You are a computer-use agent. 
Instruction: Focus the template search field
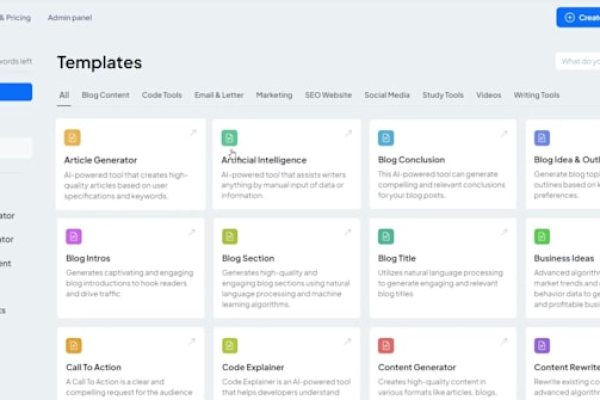[x=578, y=62]
